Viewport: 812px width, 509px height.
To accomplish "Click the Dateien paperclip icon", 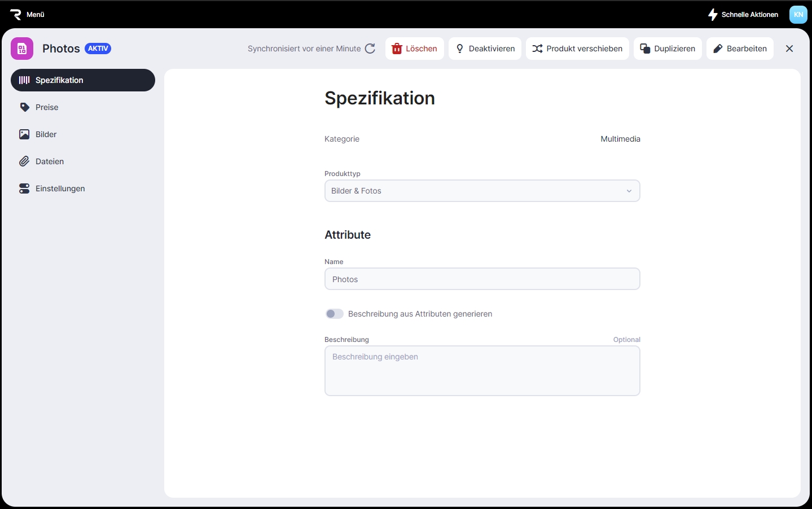I will (x=24, y=161).
